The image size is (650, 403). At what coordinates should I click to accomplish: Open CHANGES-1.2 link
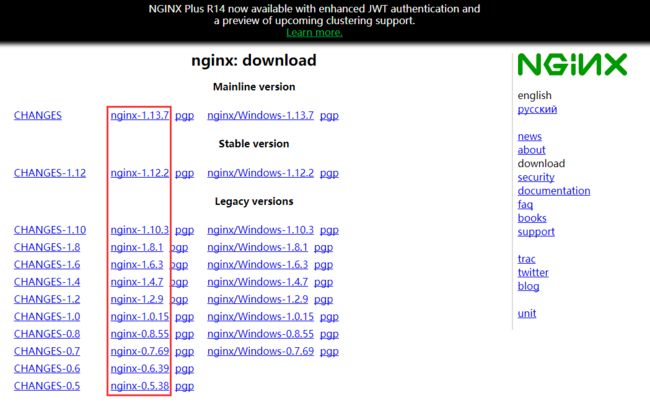click(47, 299)
